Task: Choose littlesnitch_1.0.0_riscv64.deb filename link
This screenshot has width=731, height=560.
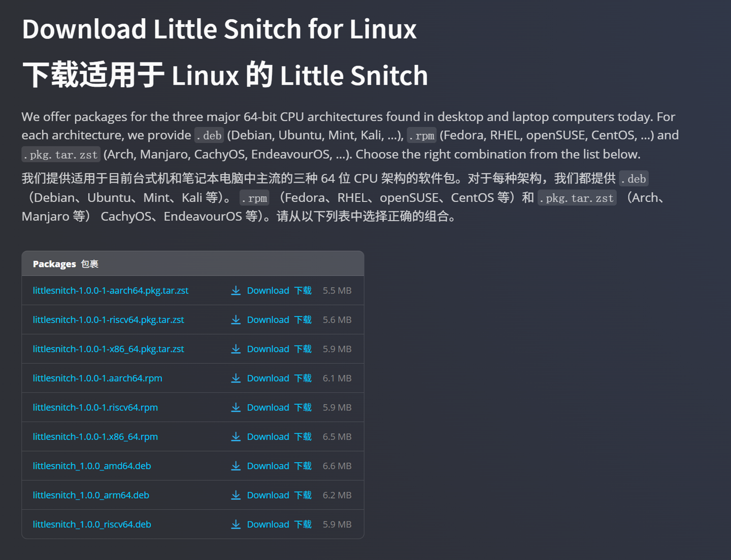Action: 92,524
